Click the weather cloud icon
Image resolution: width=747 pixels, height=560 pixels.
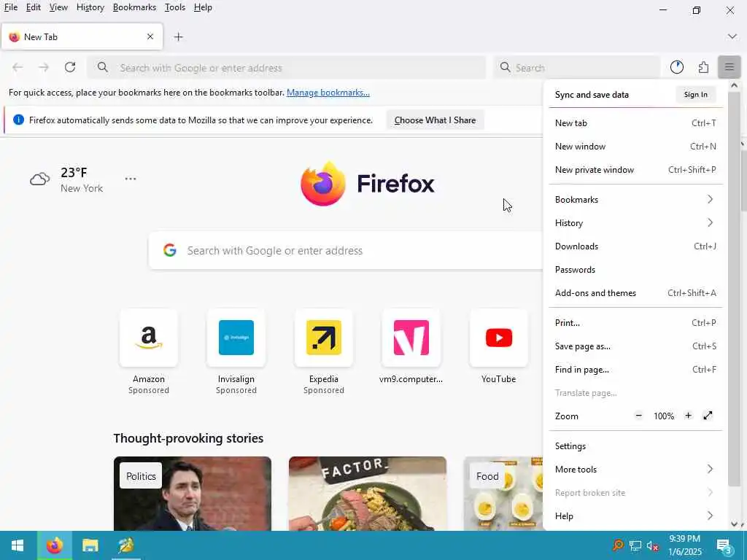click(39, 179)
